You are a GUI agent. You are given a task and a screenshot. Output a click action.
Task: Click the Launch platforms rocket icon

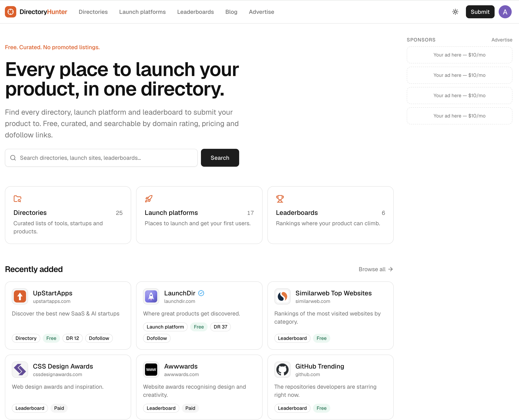coord(149,199)
